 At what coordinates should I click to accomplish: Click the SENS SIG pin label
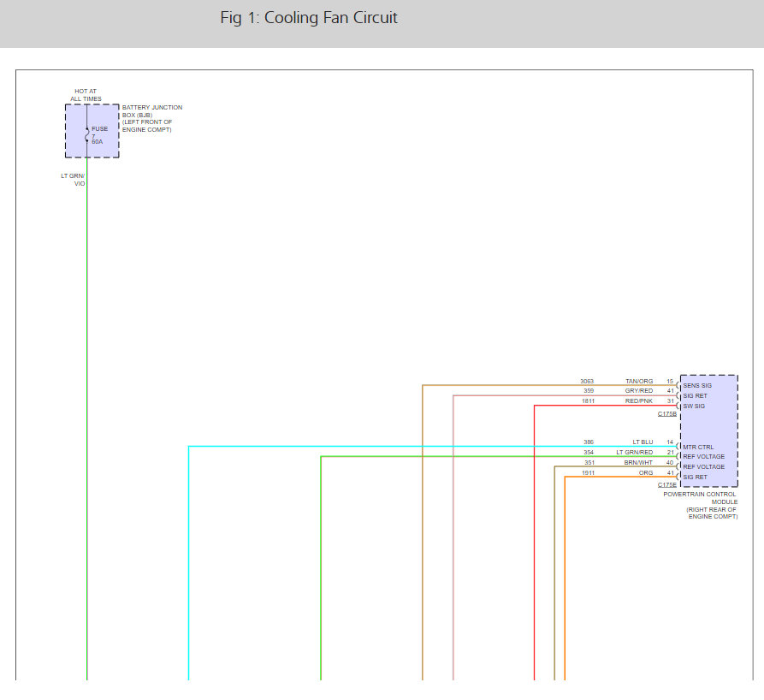(x=697, y=385)
